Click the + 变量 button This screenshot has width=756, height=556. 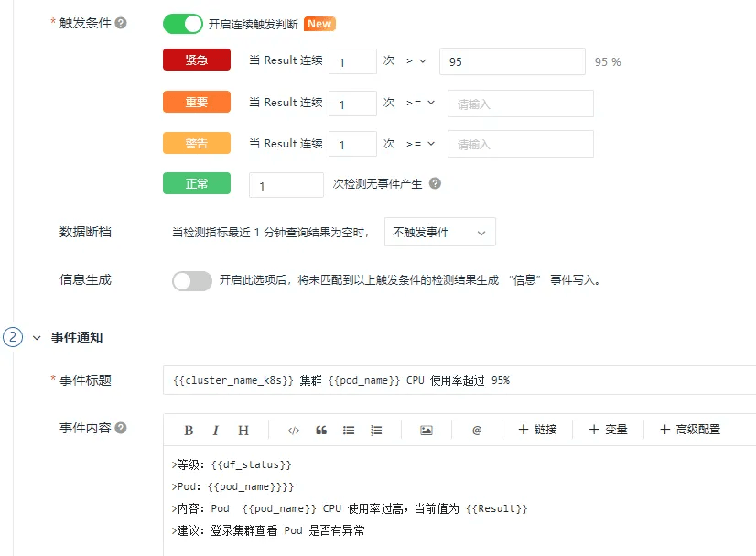608,430
